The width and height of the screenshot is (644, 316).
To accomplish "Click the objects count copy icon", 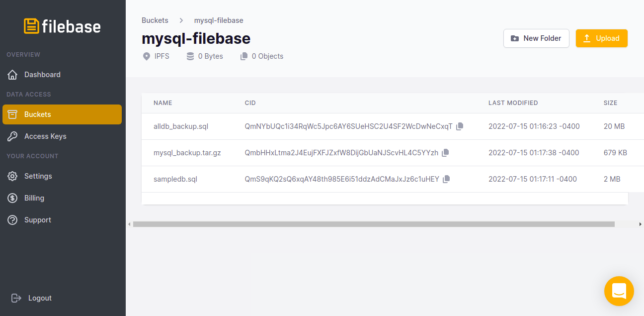I will [x=243, y=56].
